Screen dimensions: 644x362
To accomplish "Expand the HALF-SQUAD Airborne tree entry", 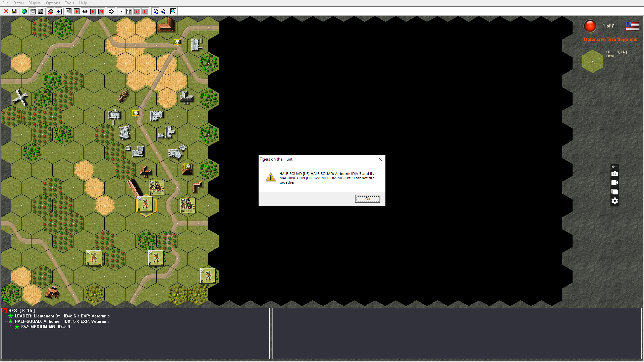I will click(37, 321).
